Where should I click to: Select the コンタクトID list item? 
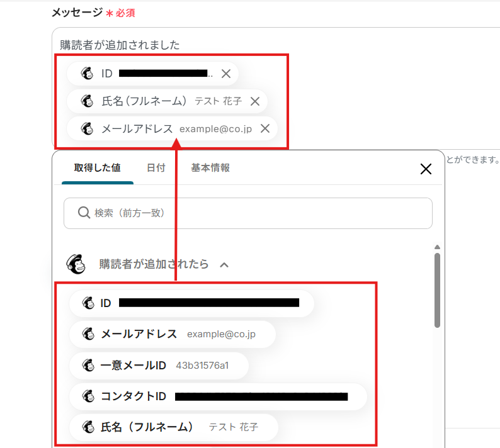(218, 396)
